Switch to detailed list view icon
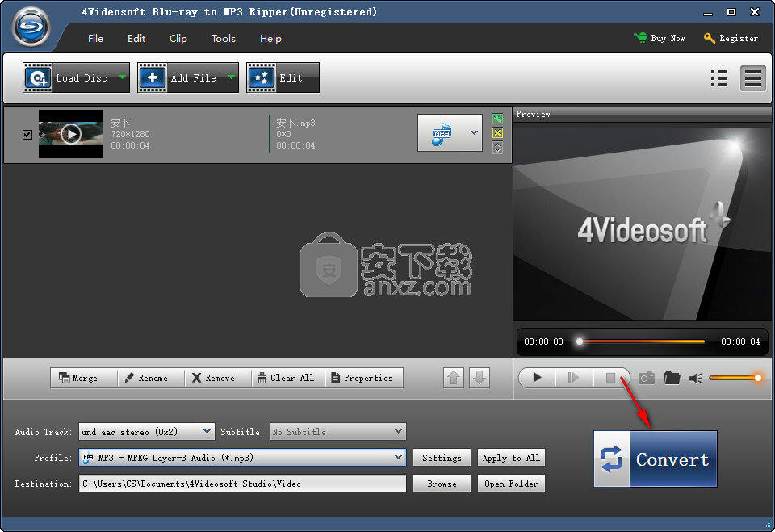Image resolution: width=775 pixels, height=532 pixels. click(x=719, y=78)
